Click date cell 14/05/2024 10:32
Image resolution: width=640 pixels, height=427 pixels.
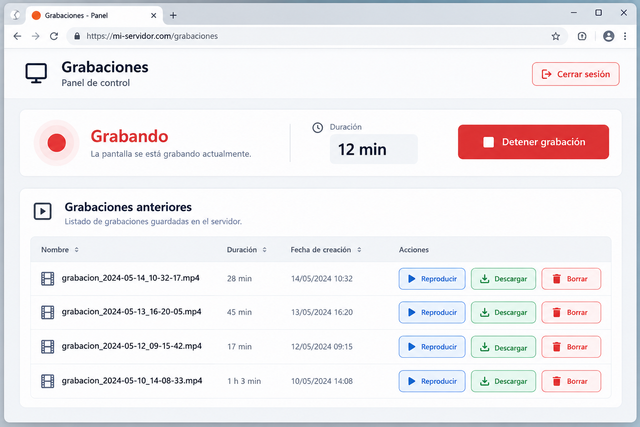322,279
